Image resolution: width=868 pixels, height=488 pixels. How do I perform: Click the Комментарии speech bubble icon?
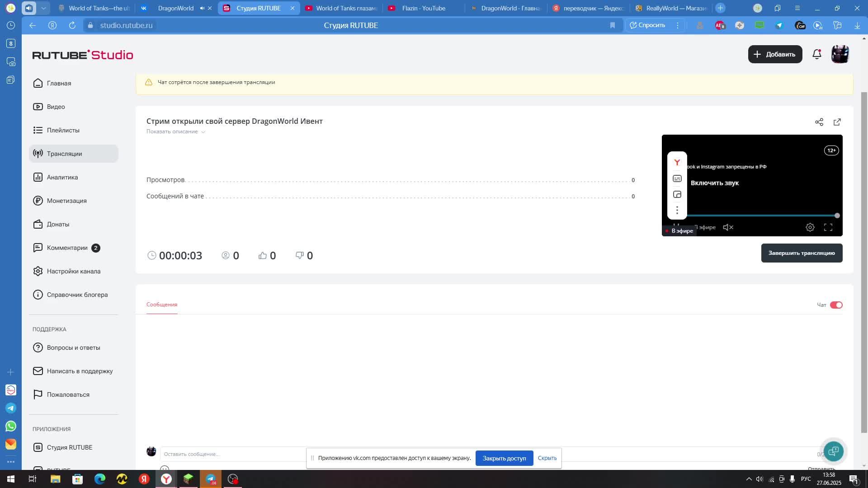point(38,248)
